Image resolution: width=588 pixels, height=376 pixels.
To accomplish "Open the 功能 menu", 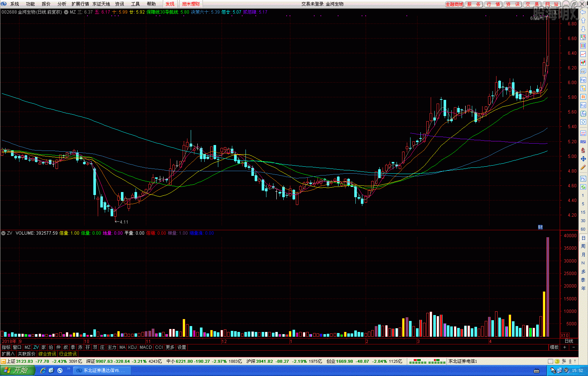I will [31, 4].
